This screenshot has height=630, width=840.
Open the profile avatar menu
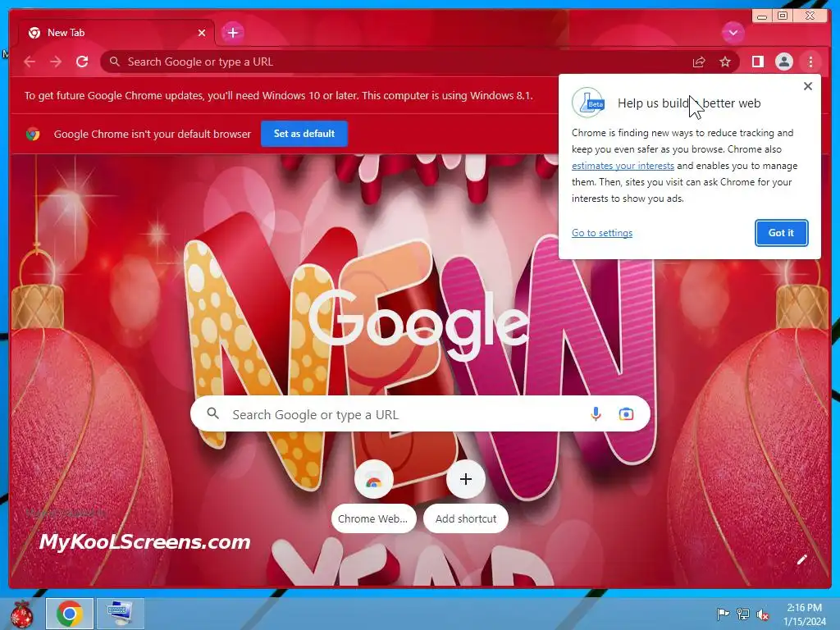783,62
